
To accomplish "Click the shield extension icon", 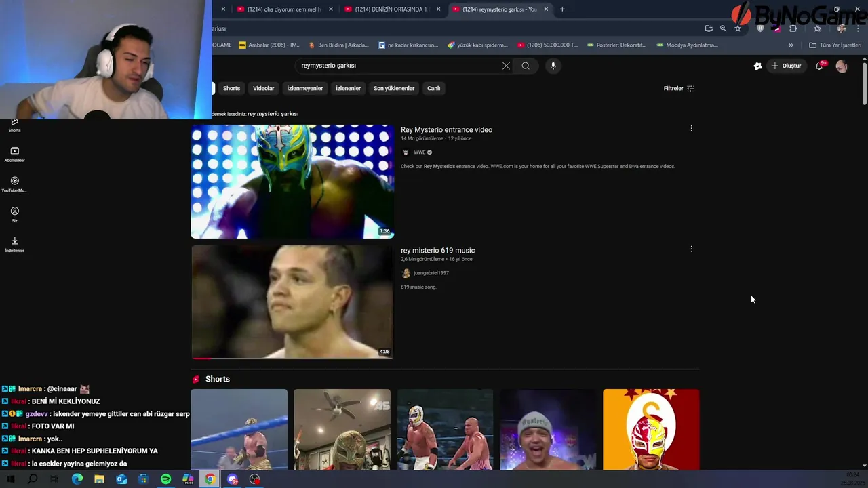I will pos(760,28).
